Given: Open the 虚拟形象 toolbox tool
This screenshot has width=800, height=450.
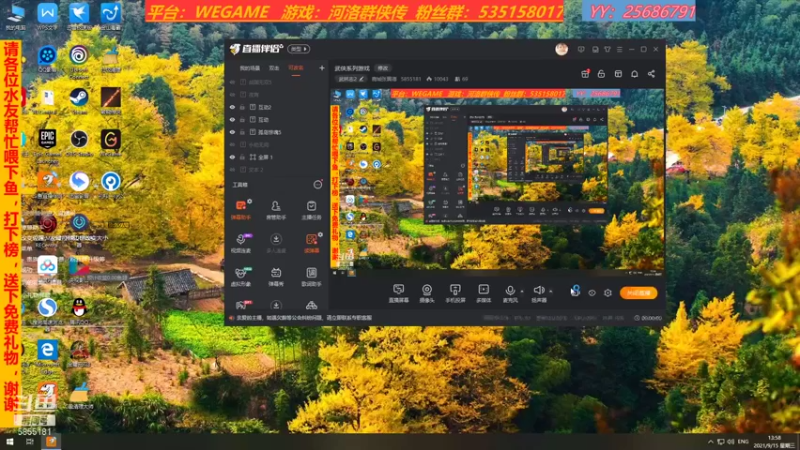Looking at the screenshot, I should [x=241, y=276].
